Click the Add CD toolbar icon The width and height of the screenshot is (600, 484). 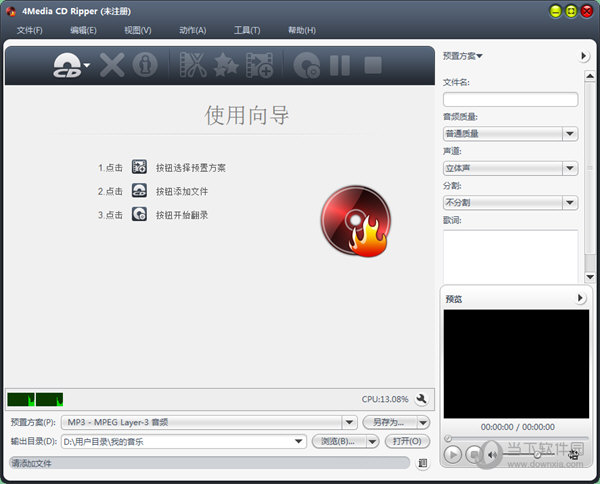coord(67,65)
